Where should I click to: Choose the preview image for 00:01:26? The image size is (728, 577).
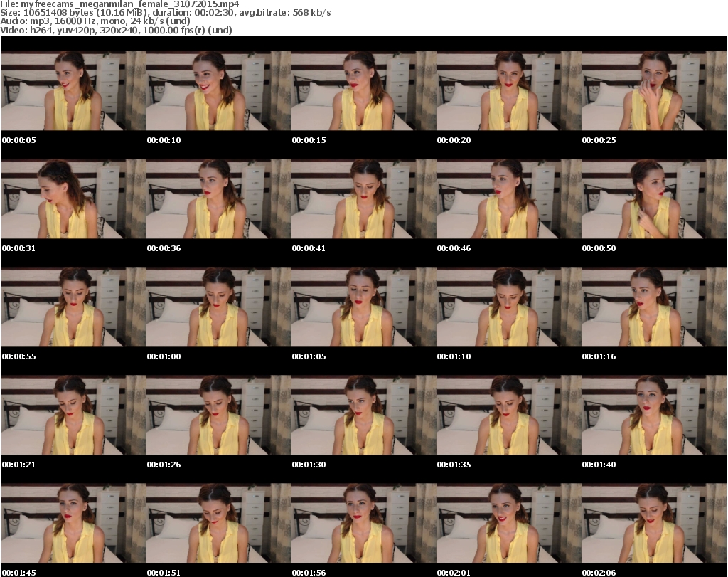point(219,415)
